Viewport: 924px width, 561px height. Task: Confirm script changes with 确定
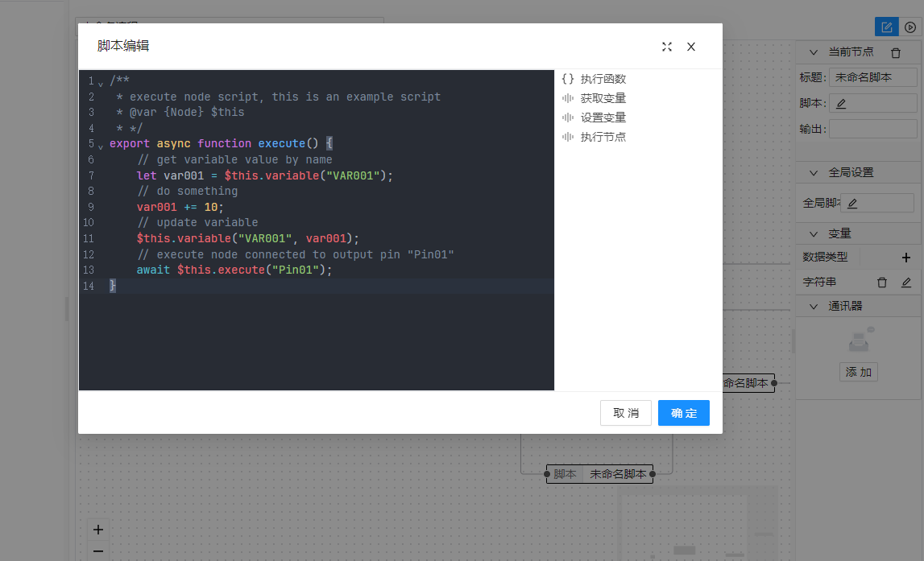683,413
